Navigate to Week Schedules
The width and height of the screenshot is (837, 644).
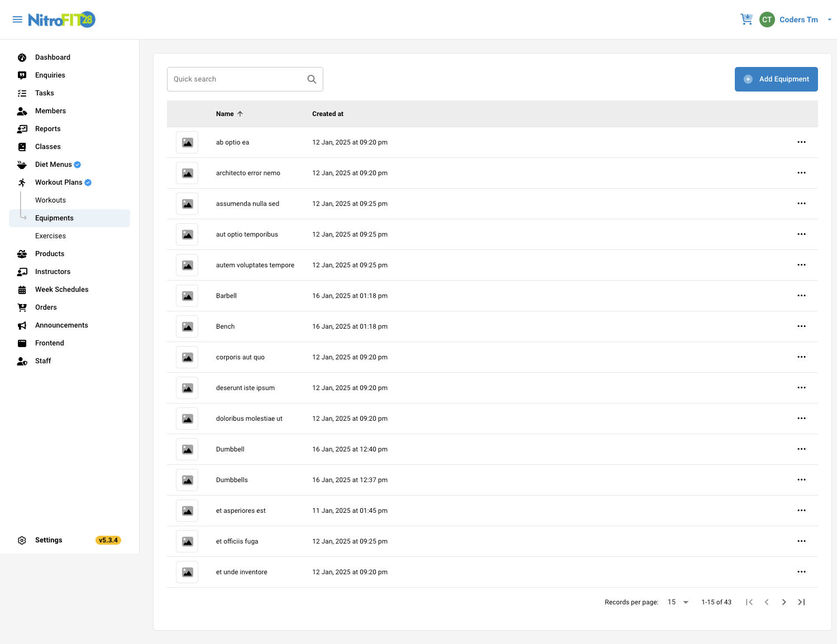point(61,290)
